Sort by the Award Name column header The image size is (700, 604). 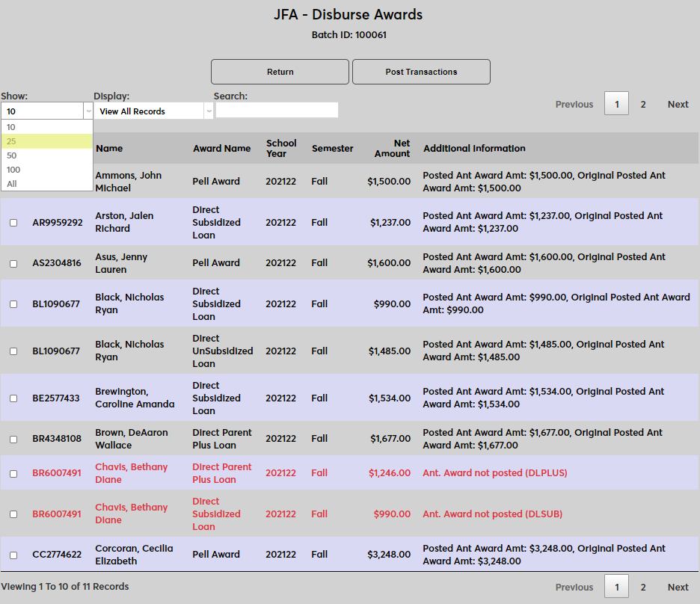click(x=221, y=148)
